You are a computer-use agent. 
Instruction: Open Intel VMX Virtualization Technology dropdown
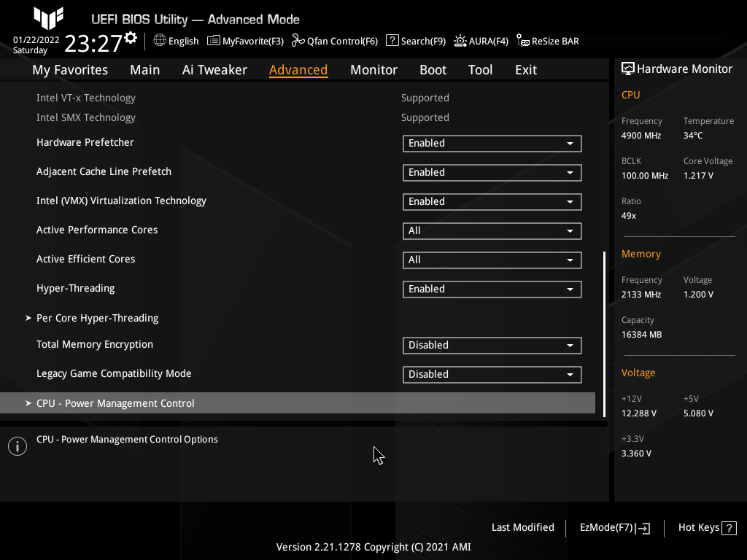492,201
